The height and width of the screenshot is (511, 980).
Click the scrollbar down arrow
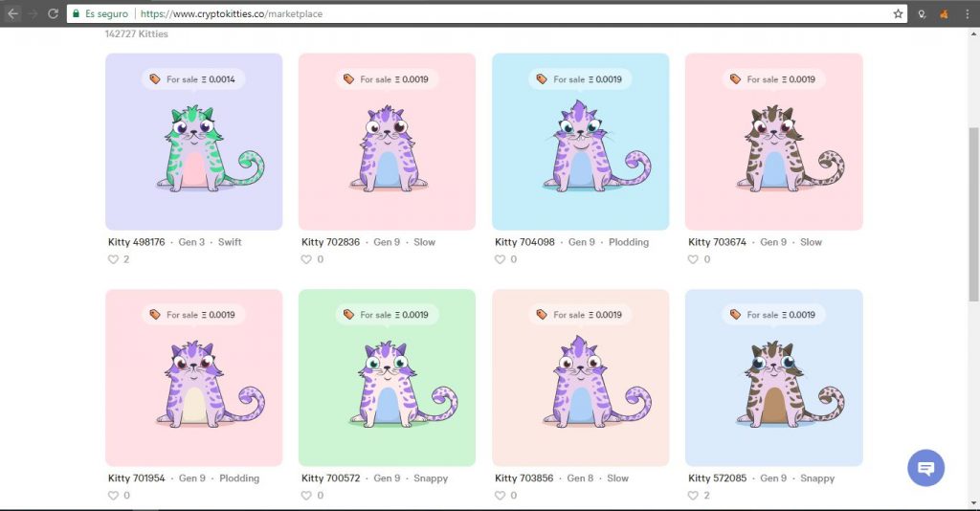tap(973, 503)
